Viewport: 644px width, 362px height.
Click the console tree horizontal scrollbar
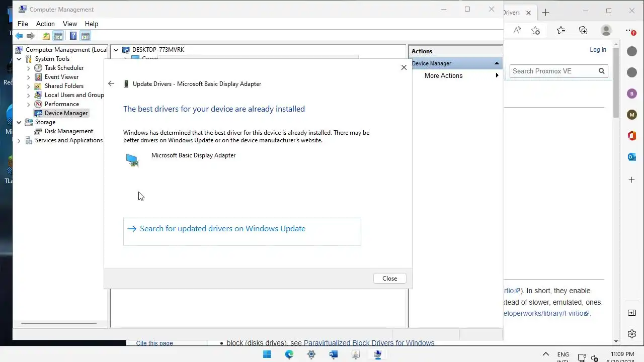tap(59, 323)
